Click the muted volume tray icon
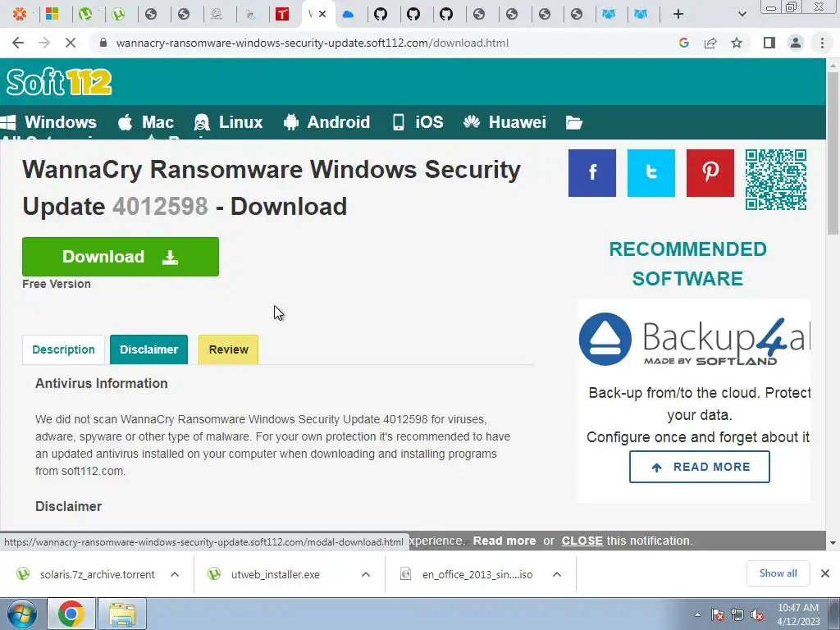 [757, 615]
